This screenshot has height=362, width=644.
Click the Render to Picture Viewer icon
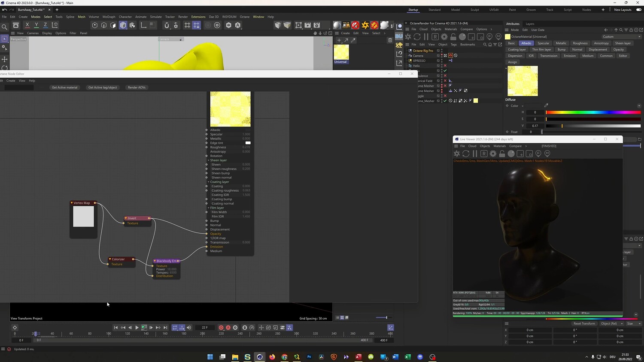pyautogui.click(x=307, y=25)
